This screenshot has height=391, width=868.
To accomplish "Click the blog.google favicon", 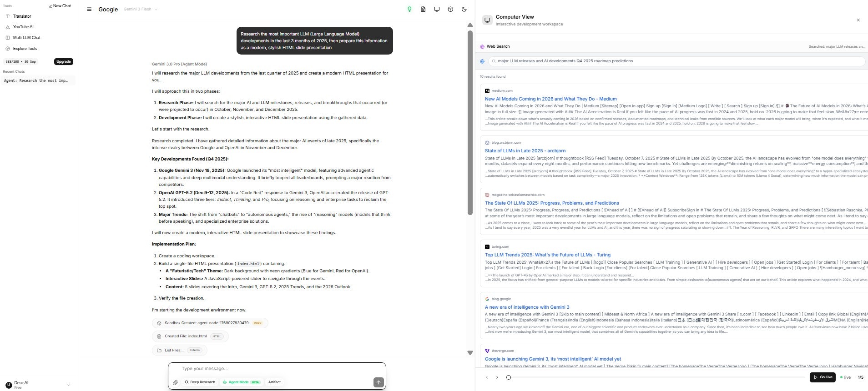I will [487, 299].
